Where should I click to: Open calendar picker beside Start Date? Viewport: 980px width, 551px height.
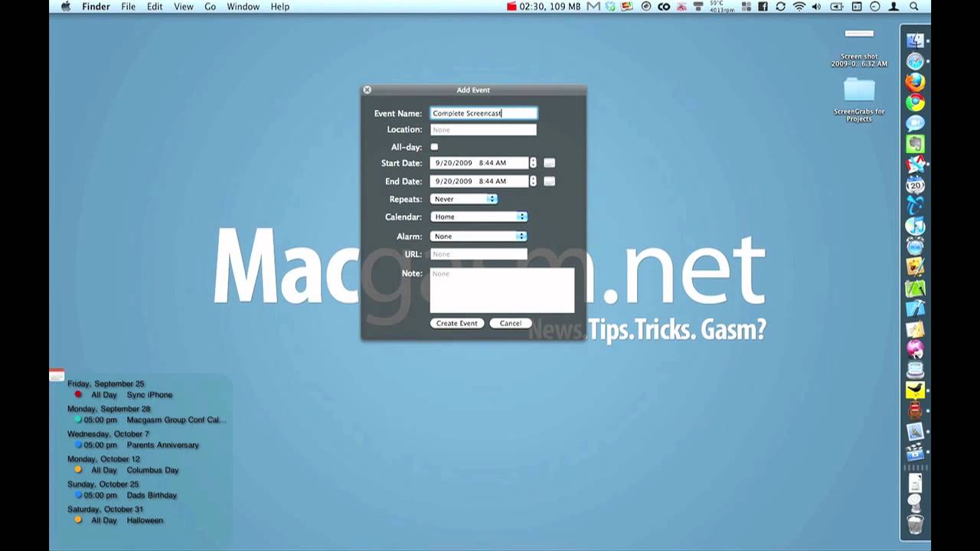[549, 163]
